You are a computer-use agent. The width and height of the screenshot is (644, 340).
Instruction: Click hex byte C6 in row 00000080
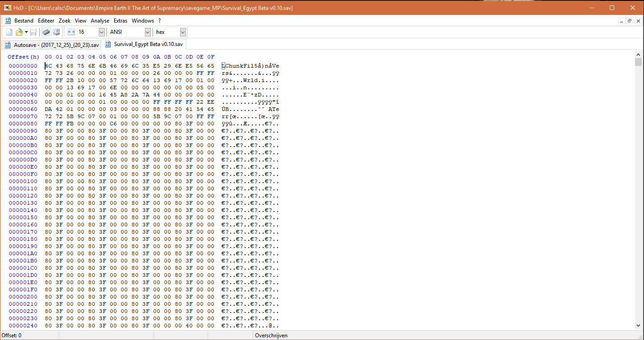click(113, 124)
